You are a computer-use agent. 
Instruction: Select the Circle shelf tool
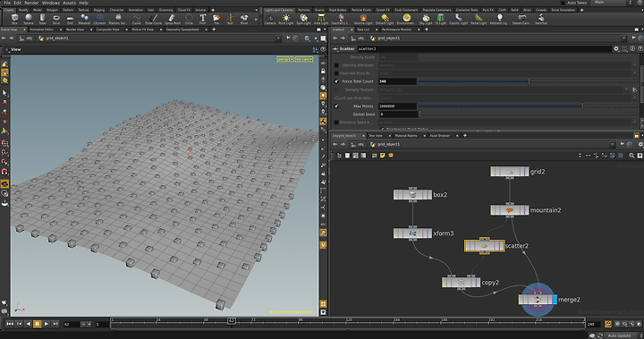point(189,19)
